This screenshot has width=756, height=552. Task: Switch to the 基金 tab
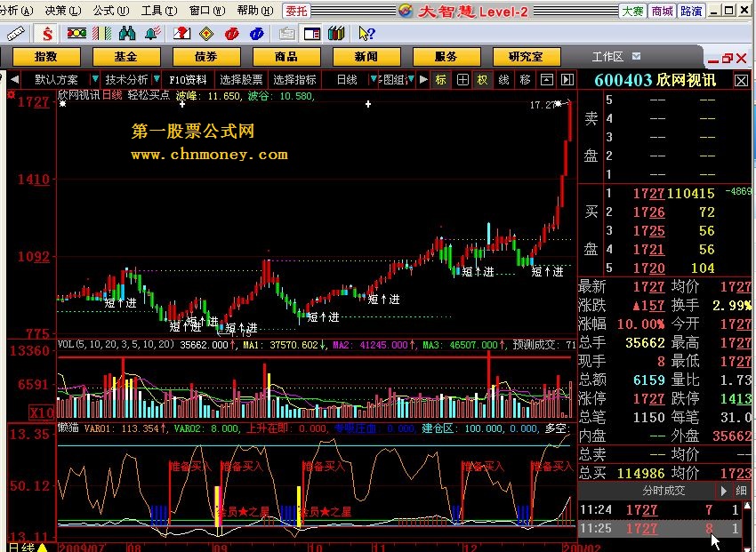click(x=126, y=57)
